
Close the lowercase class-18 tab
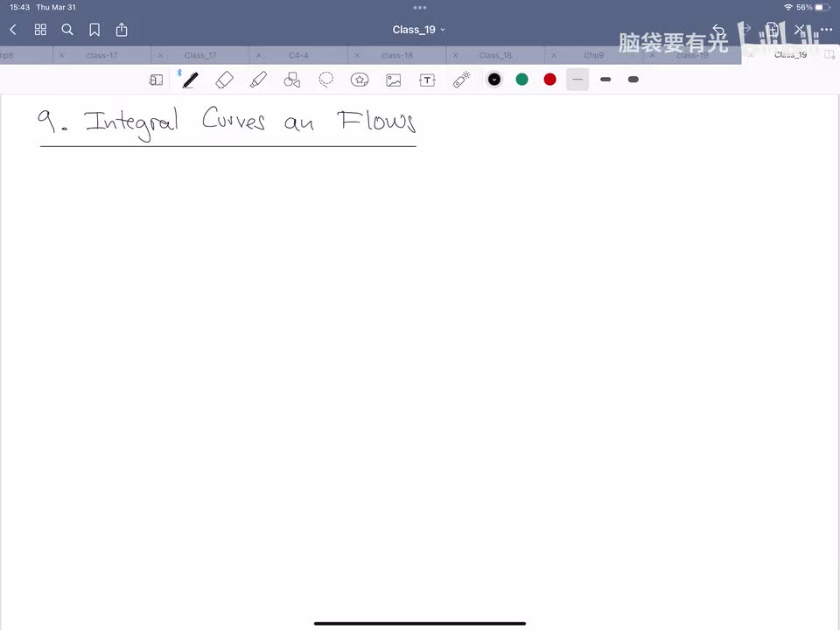coord(357,55)
